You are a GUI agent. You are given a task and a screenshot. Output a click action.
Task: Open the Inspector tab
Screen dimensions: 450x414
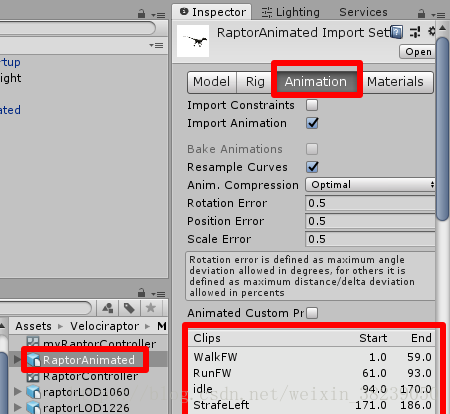[x=212, y=12]
